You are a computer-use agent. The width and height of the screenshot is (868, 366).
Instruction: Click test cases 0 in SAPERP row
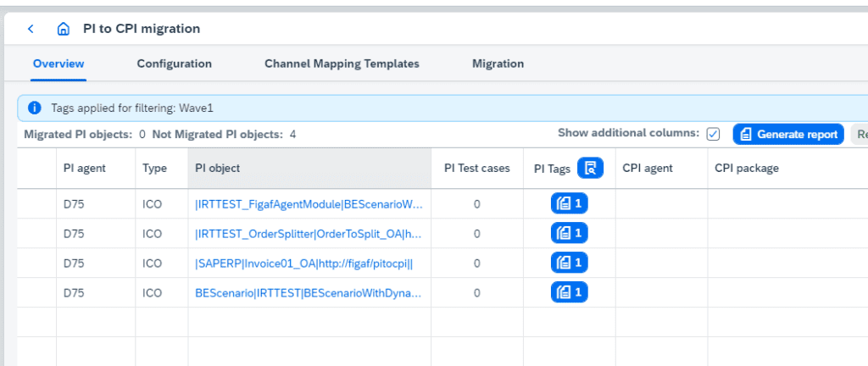click(476, 263)
